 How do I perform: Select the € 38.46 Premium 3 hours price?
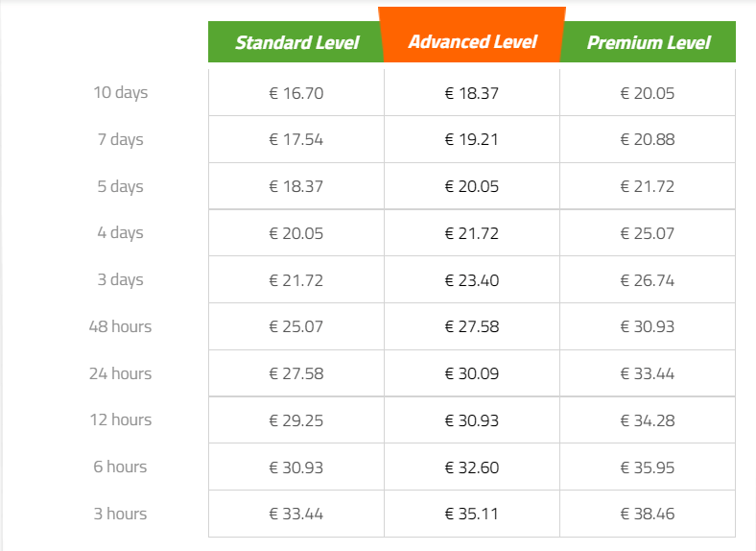(648, 514)
